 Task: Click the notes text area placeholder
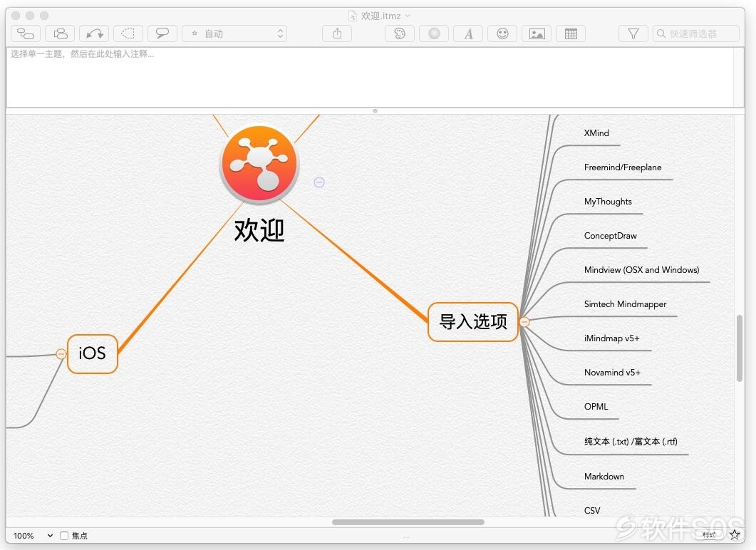(83, 54)
